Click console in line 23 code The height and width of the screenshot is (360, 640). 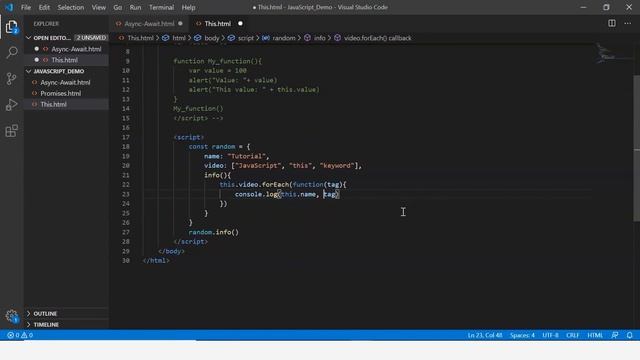click(249, 194)
